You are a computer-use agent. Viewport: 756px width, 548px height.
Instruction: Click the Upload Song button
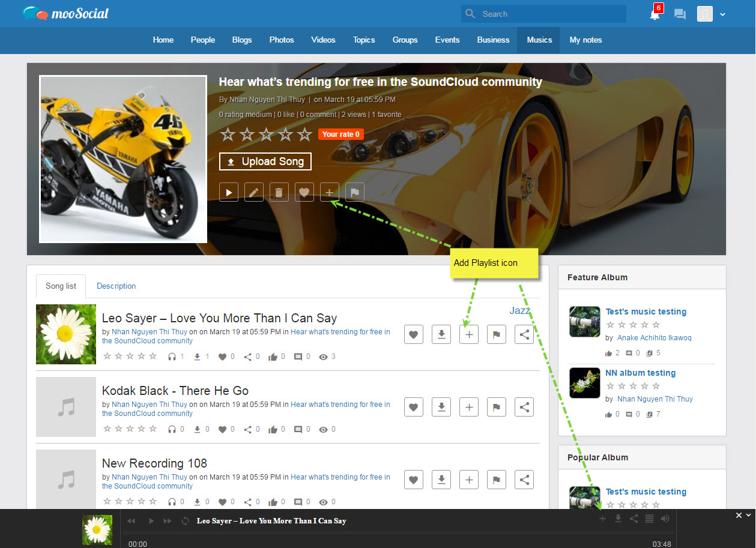tap(265, 161)
